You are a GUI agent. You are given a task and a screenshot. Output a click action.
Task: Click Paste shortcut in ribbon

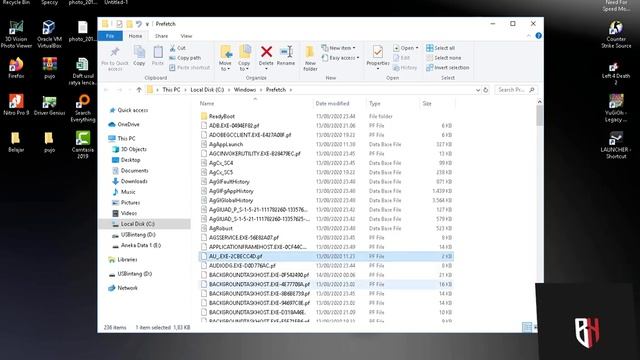coord(189,68)
